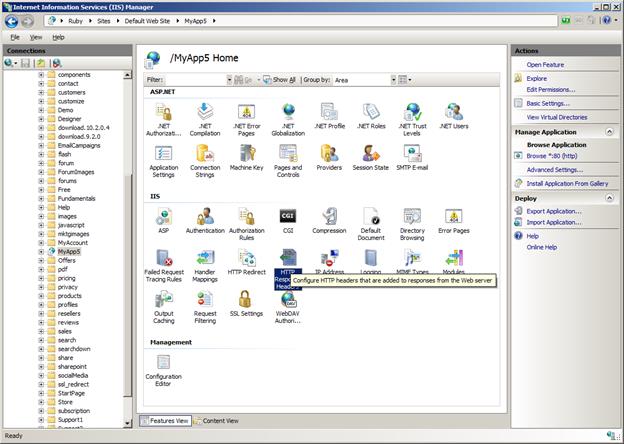This screenshot has width=624, height=444.
Task: Open the Filter dropdown arrow
Action: tap(229, 80)
